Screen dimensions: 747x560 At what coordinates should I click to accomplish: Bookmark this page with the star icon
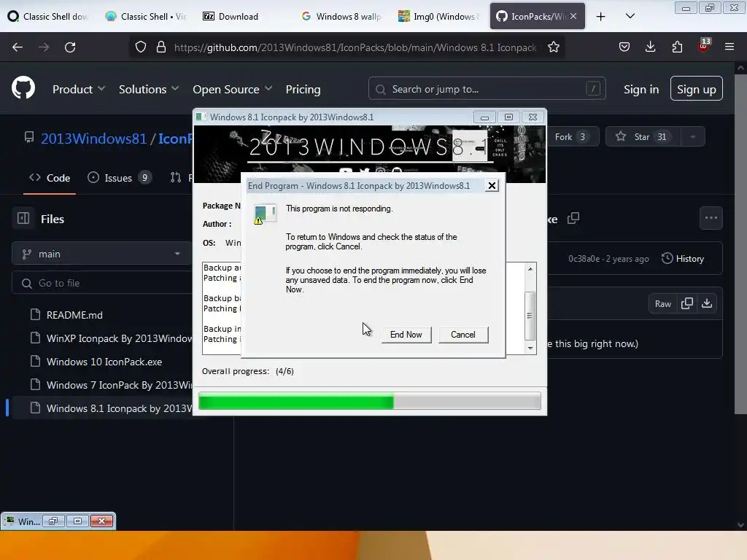(x=554, y=47)
